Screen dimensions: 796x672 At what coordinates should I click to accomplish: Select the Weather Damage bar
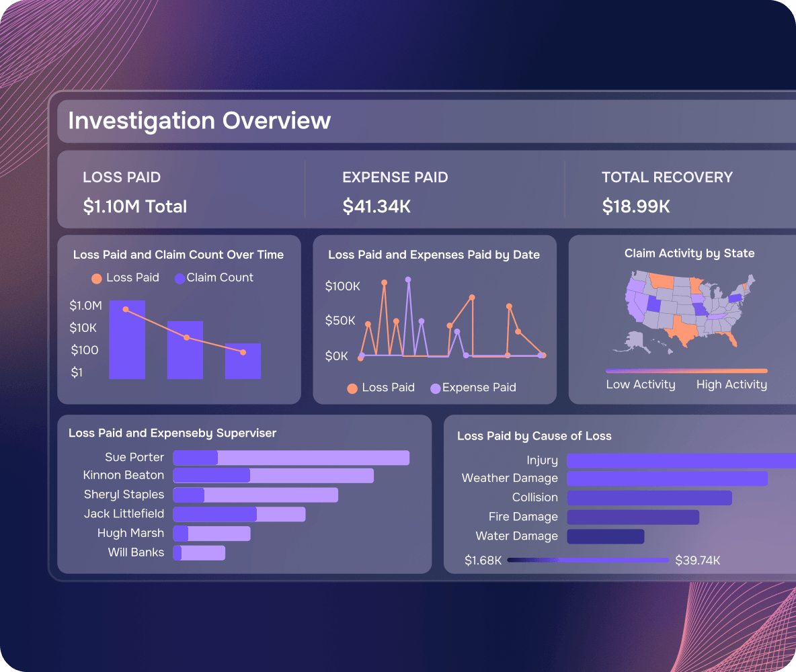[x=667, y=478]
